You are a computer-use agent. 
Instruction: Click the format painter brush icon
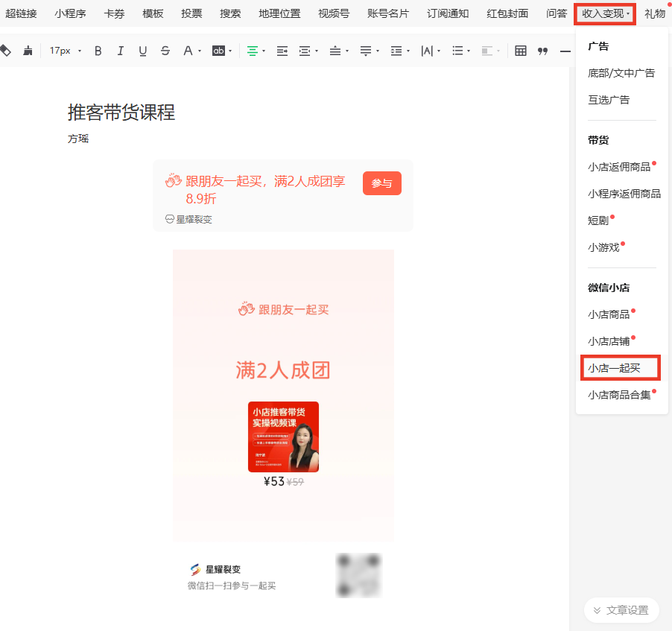coord(28,51)
